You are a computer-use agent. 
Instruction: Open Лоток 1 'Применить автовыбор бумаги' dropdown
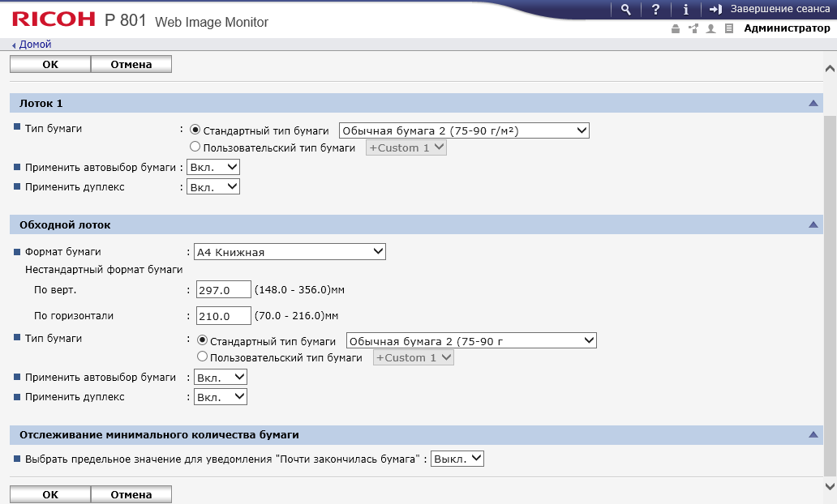(213, 167)
